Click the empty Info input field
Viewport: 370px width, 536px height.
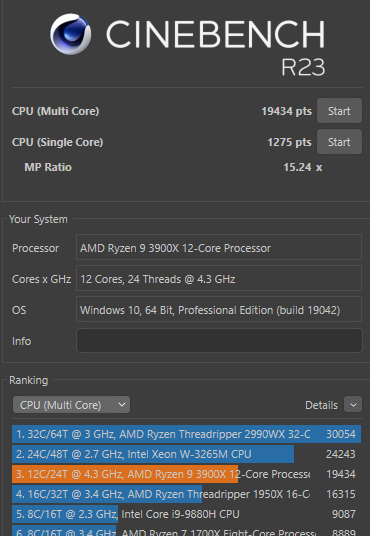click(219, 340)
